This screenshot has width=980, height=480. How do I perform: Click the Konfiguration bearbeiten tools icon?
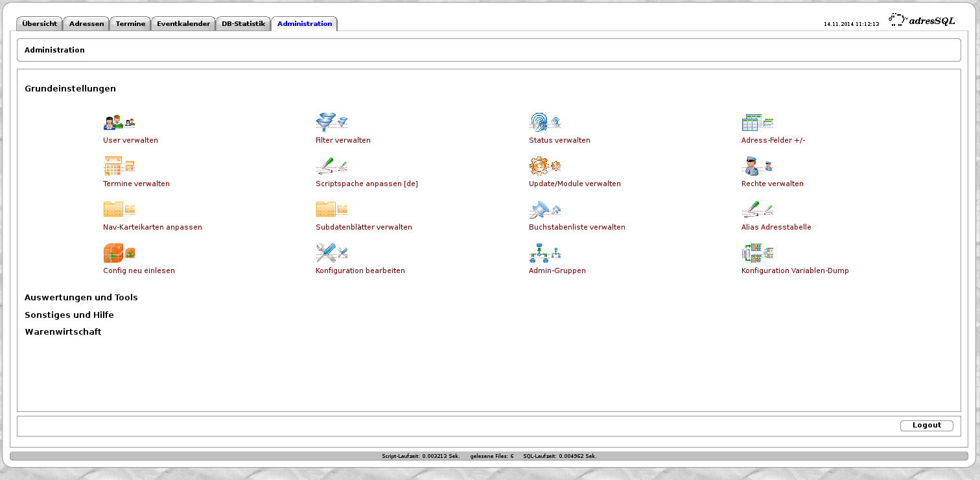click(x=331, y=253)
